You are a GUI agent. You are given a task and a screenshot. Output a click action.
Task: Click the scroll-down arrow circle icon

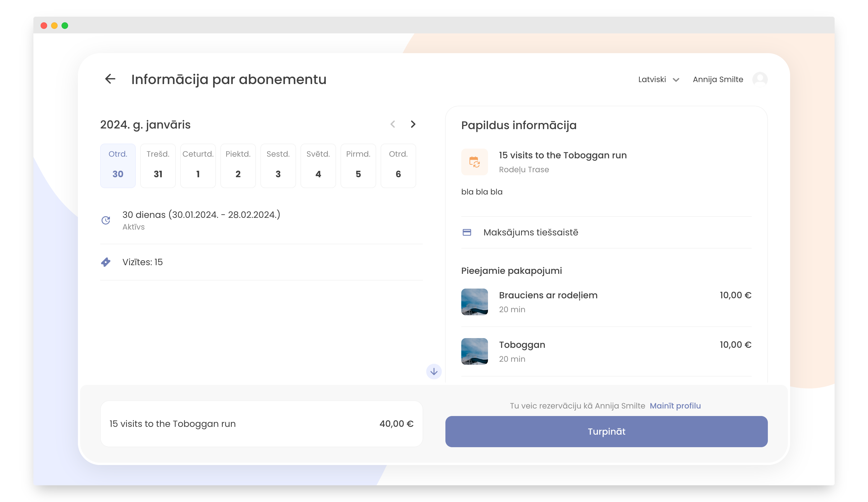434,371
